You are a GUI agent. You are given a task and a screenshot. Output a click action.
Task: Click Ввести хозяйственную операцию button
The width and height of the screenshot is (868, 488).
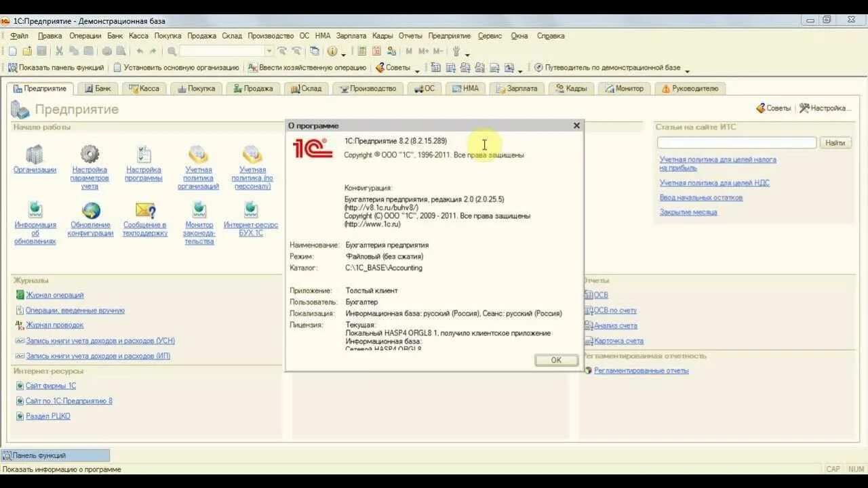307,68
